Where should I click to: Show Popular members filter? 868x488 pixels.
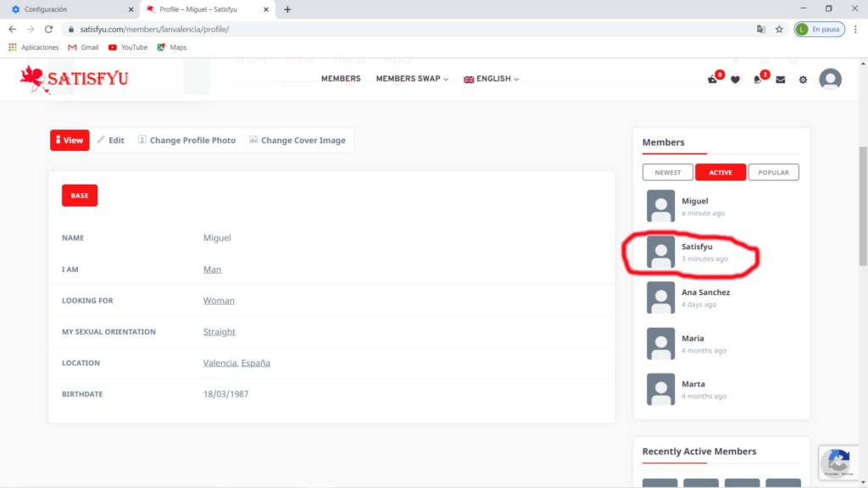point(773,172)
